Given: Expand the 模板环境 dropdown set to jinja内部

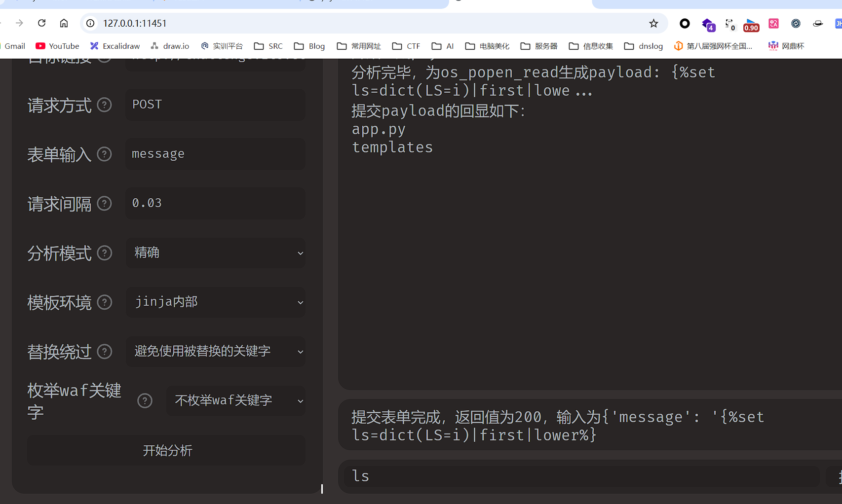Looking at the screenshot, I should coord(215,302).
